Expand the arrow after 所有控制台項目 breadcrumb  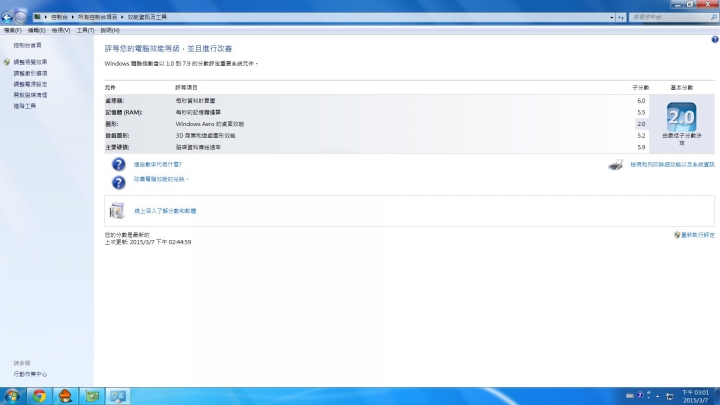[122, 17]
